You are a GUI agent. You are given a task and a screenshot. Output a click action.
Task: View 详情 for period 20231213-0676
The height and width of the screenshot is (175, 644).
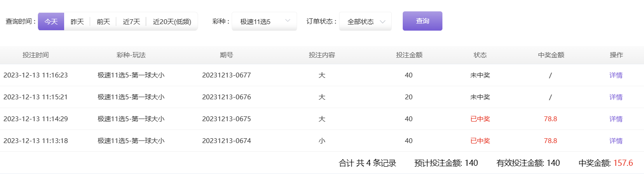tap(616, 97)
